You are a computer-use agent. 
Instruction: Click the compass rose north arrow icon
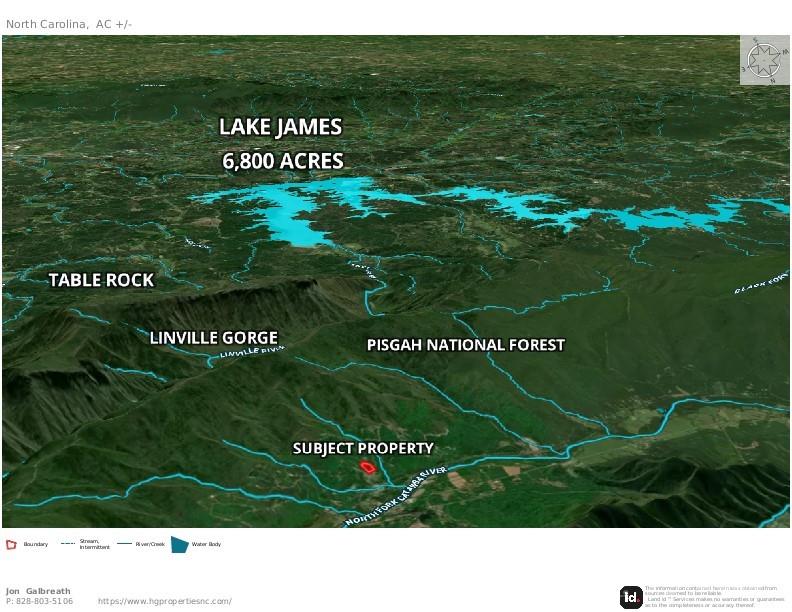pos(765,59)
